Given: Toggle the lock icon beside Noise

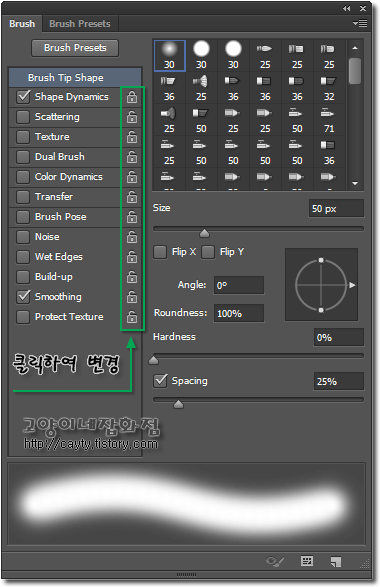Looking at the screenshot, I should [132, 237].
